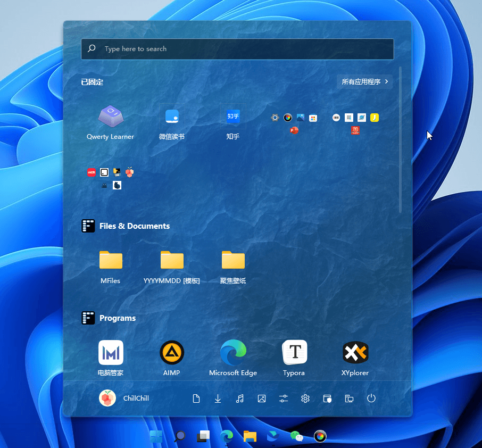Click the start menu vertical scrollbar
Screen dimensions: 482x448
click(x=400, y=139)
